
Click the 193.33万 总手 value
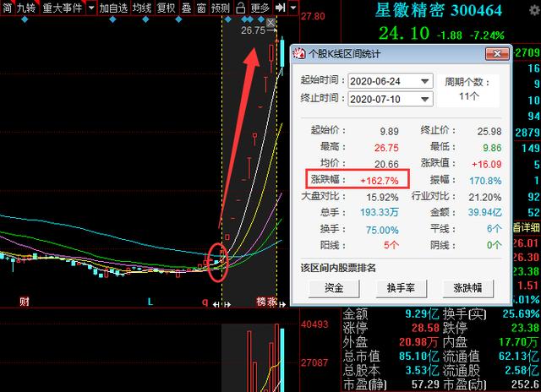[x=380, y=212]
